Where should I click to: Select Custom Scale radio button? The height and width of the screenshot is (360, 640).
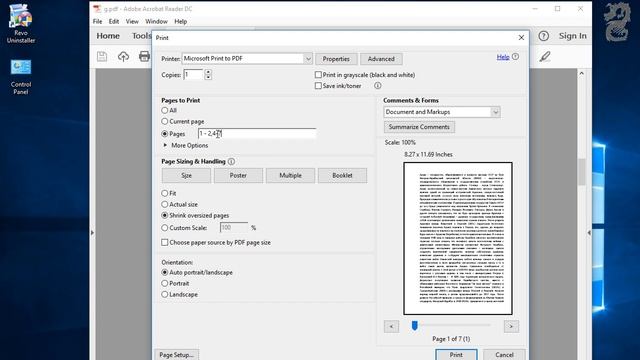(164, 228)
